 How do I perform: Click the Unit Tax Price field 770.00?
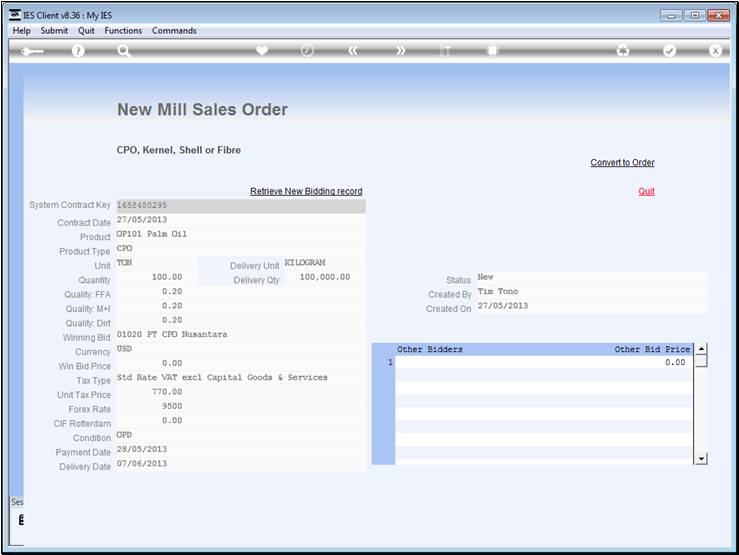pyautogui.click(x=241, y=392)
